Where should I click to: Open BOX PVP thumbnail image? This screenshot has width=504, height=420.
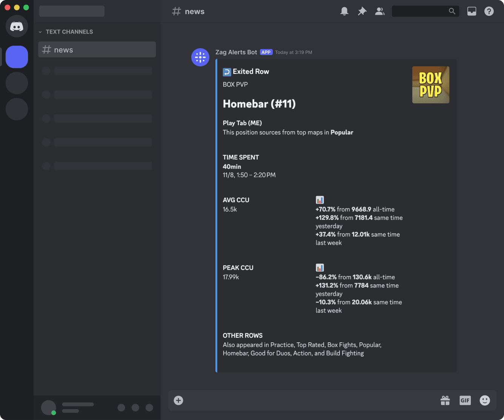[431, 85]
